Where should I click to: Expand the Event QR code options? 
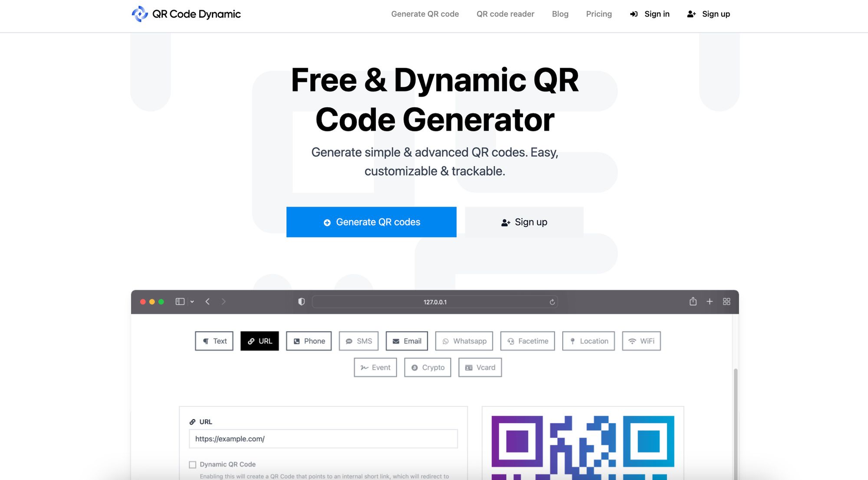[x=376, y=367]
